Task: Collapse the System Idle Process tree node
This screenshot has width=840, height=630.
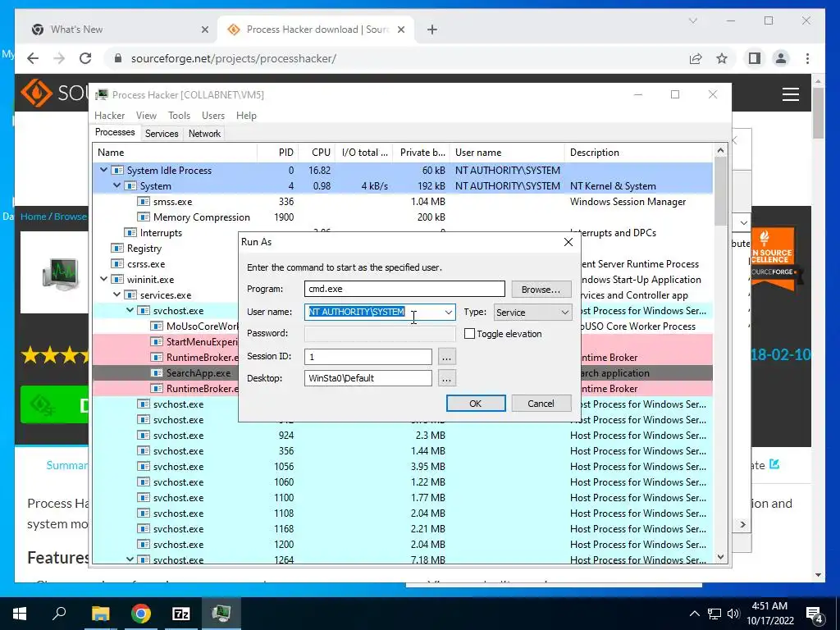Action: pyautogui.click(x=103, y=170)
